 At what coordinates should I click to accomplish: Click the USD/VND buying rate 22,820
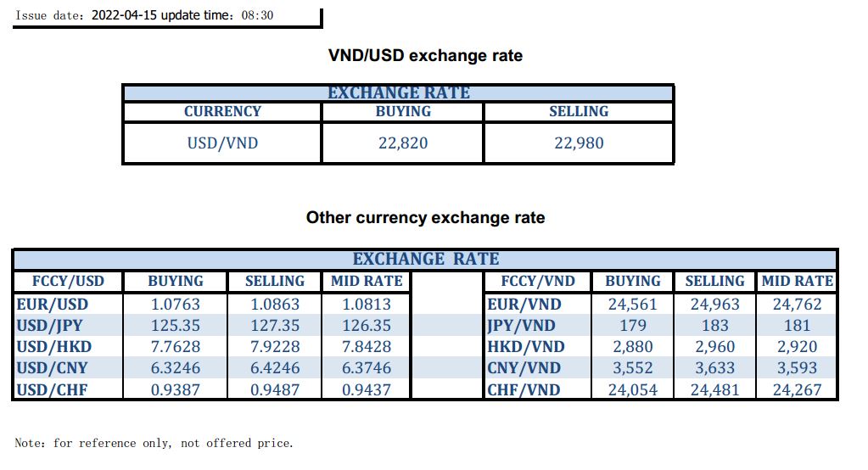403,143
